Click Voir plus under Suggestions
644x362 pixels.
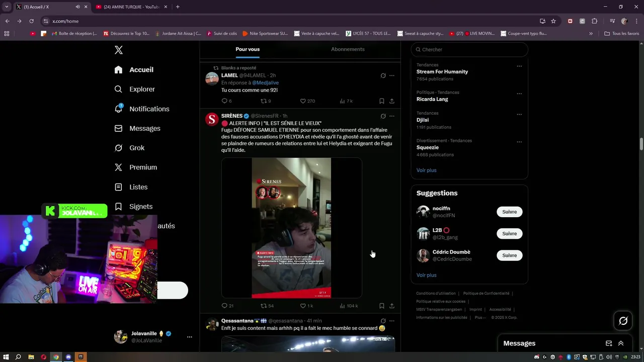coord(426,275)
